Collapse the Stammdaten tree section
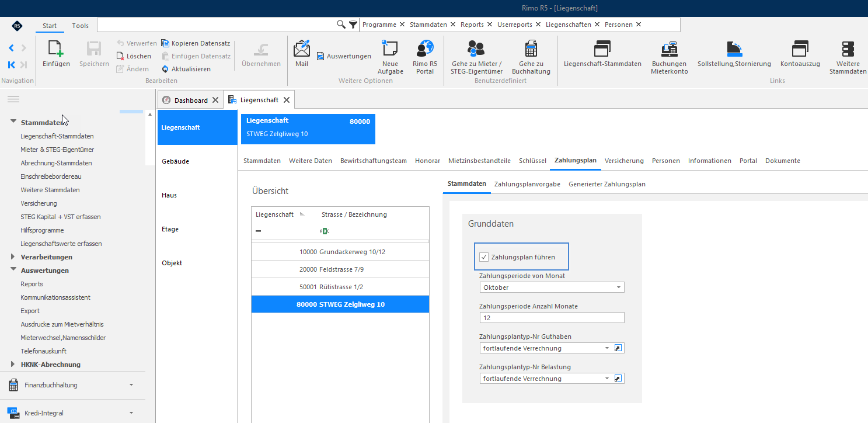The height and width of the screenshot is (423, 868). pyautogui.click(x=13, y=122)
